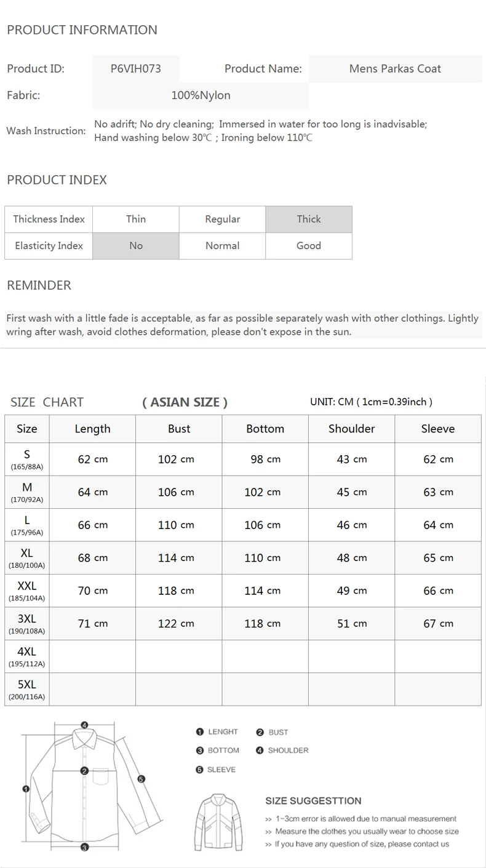Click the small jacket illustration icon
The height and width of the screenshot is (868, 486).
pos(219,822)
